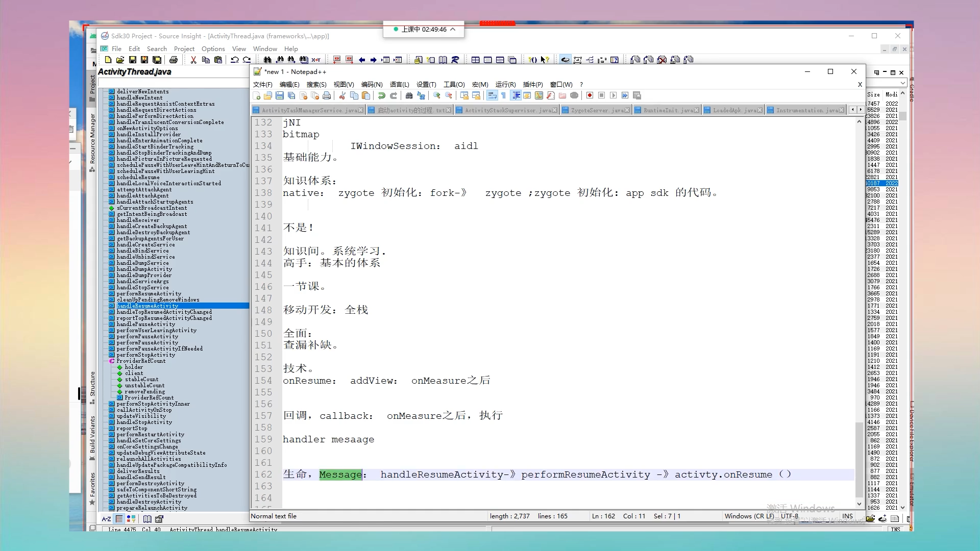This screenshot has width=980, height=551.
Task: Open the 搜索(S) menu in Notepad++
Action: [316, 85]
